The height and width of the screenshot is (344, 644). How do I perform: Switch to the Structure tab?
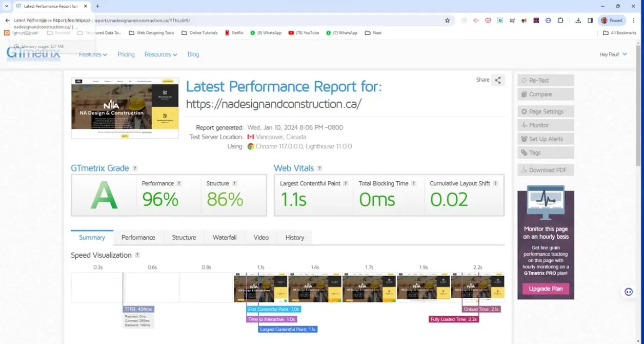(x=184, y=238)
